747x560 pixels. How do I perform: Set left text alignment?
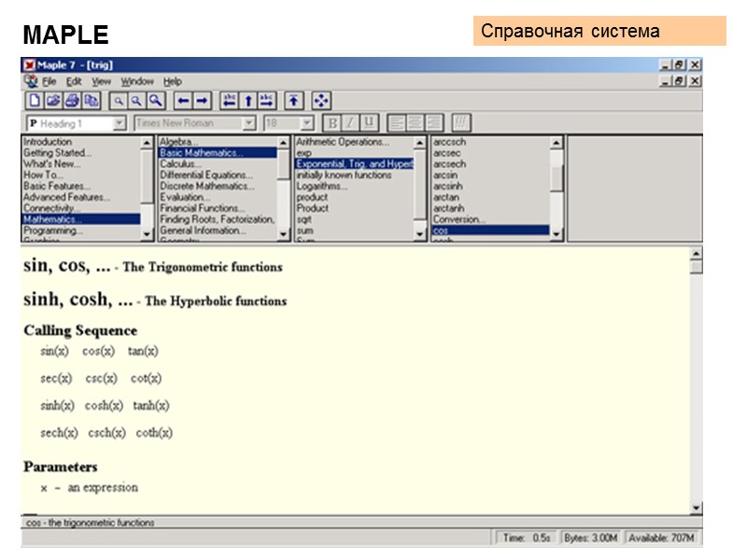[396, 123]
